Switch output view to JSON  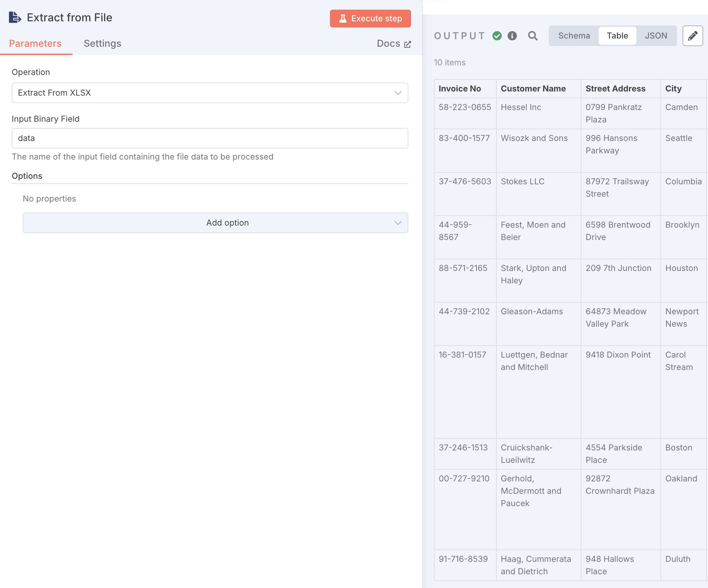pyautogui.click(x=656, y=36)
